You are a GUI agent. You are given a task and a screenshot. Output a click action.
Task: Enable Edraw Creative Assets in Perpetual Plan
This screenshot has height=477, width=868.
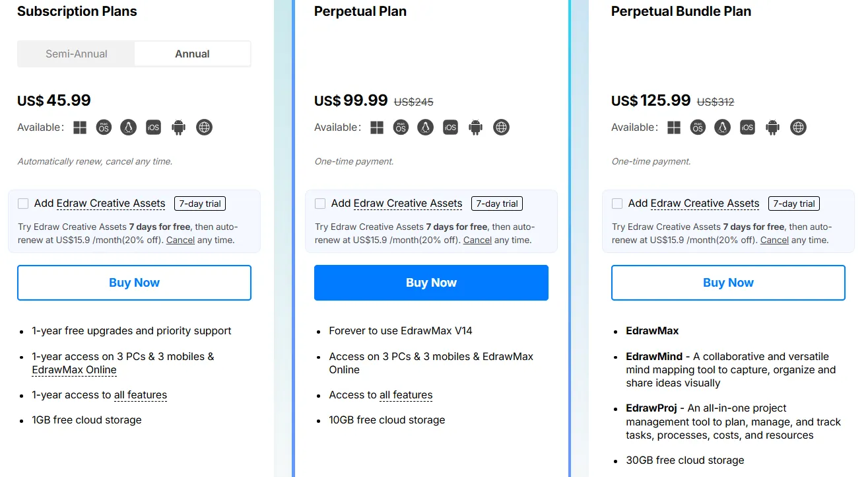coord(321,203)
